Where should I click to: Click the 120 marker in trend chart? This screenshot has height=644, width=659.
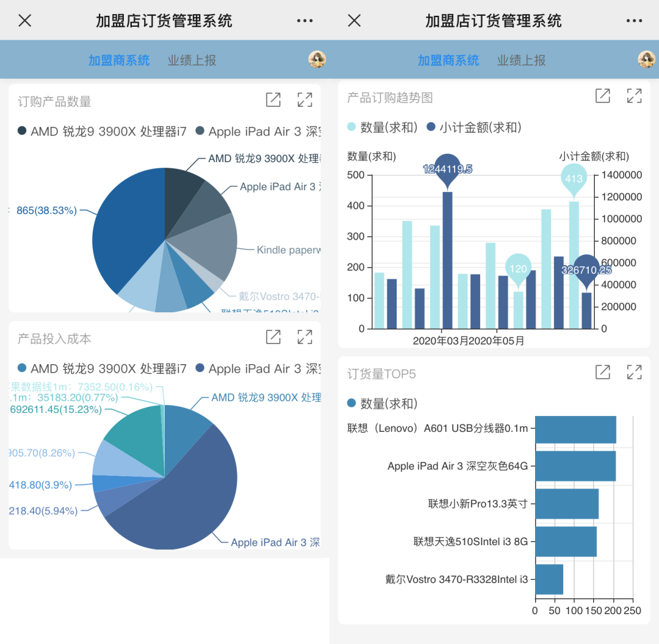point(518,269)
